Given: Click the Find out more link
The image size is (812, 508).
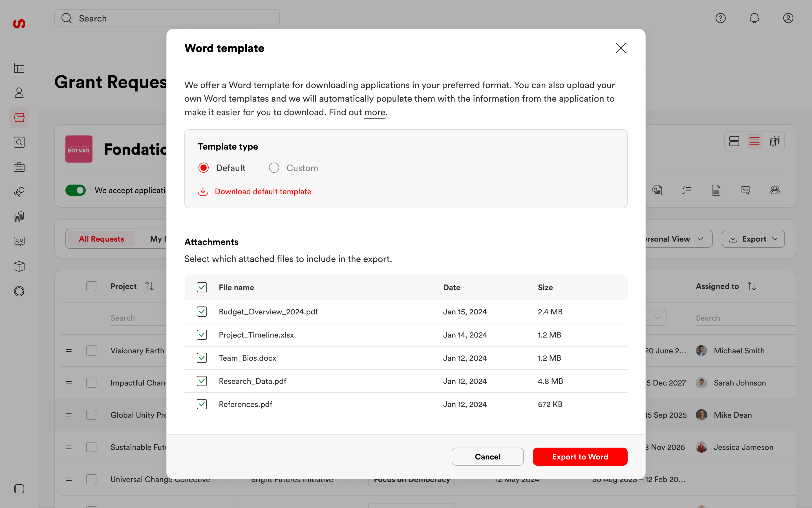Looking at the screenshot, I should coord(375,112).
